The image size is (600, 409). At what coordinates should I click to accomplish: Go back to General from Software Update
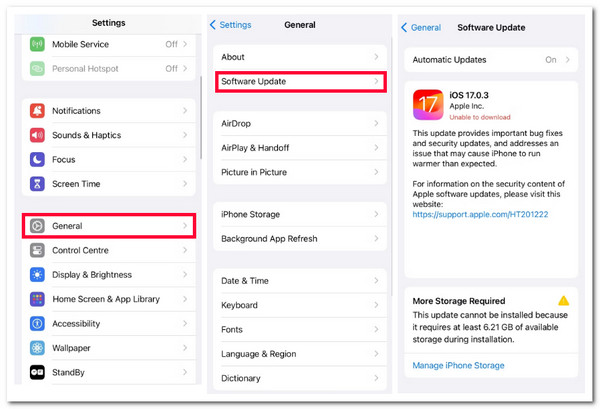click(x=421, y=28)
